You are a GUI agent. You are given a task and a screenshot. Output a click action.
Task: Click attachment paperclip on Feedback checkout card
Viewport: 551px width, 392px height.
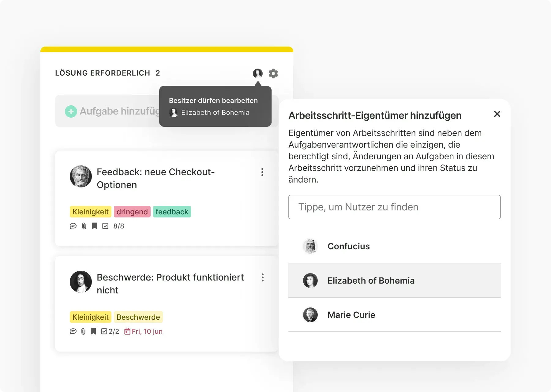[x=84, y=226]
